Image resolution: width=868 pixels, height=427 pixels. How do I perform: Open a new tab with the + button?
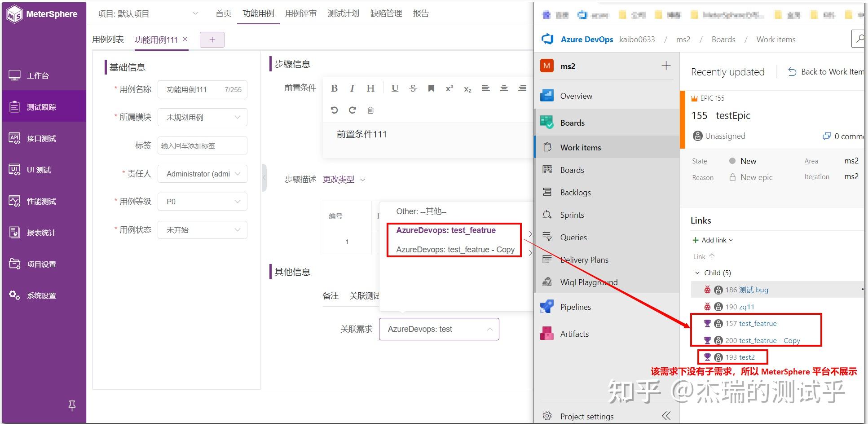211,40
